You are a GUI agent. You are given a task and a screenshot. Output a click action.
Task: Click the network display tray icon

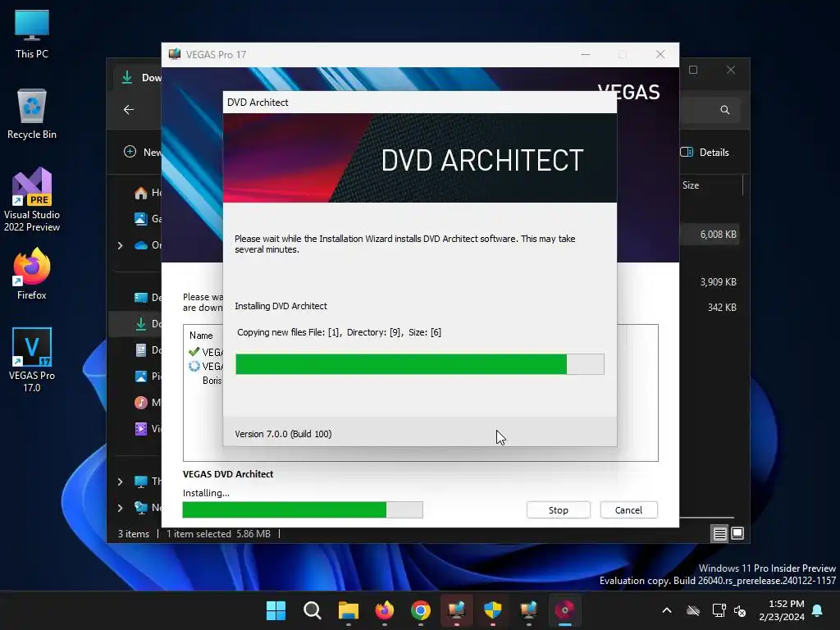tap(719, 610)
